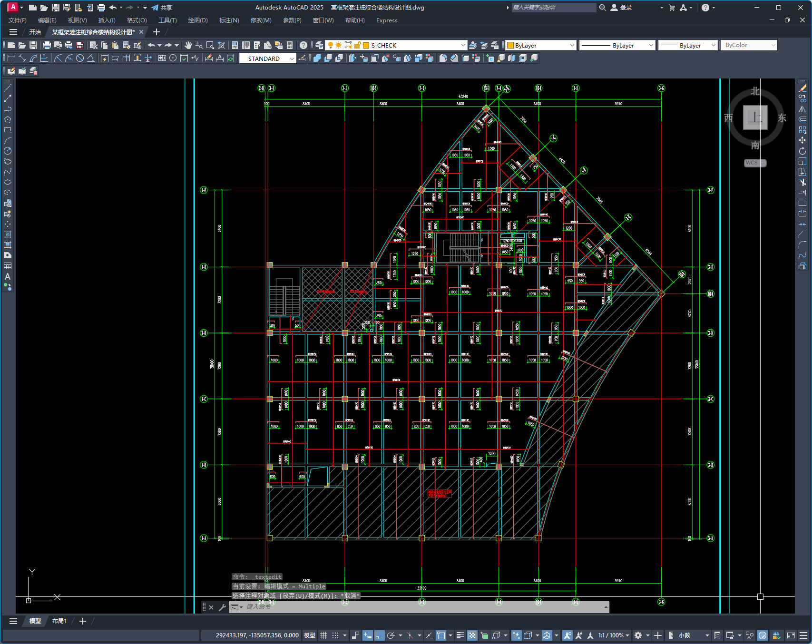
Task: Click the Pan hand tool
Action: click(x=188, y=45)
